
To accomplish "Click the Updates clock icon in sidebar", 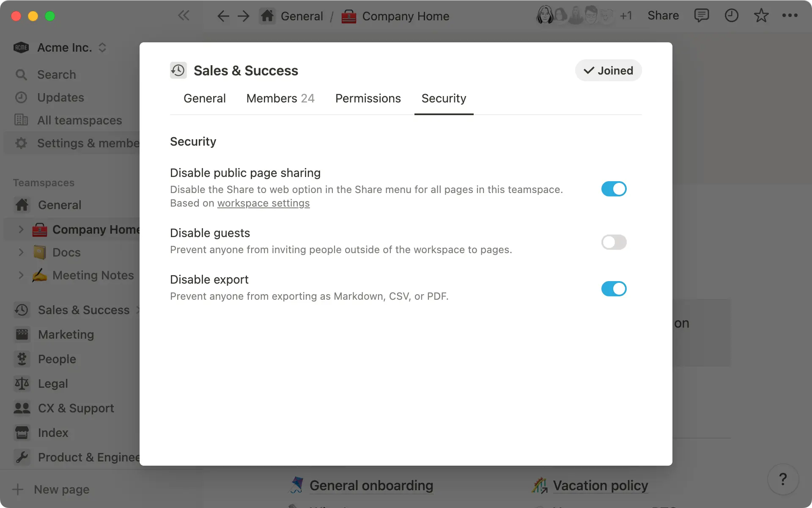I will [21, 97].
